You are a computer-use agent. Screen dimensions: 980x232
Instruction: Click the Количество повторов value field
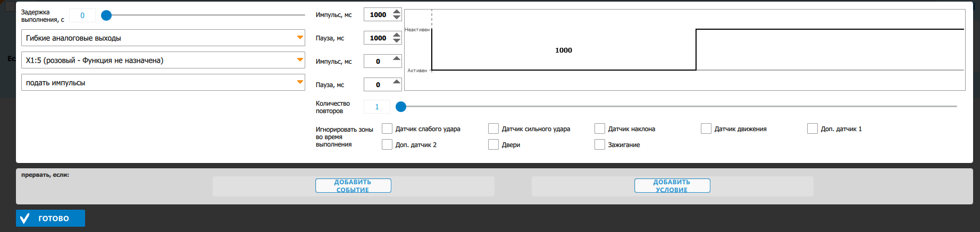[377, 107]
